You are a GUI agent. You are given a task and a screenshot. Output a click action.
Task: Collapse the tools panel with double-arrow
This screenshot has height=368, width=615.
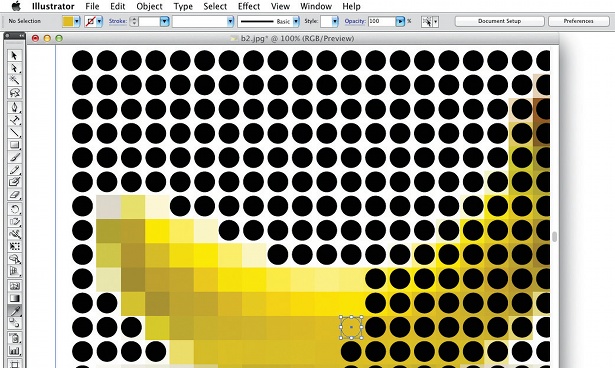click(x=21, y=36)
